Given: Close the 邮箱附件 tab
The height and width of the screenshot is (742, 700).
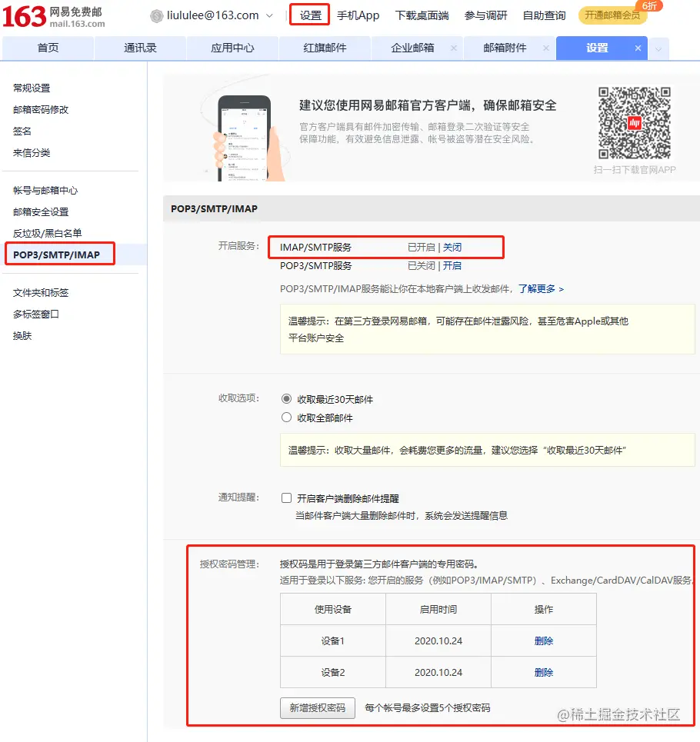Looking at the screenshot, I should [x=546, y=48].
